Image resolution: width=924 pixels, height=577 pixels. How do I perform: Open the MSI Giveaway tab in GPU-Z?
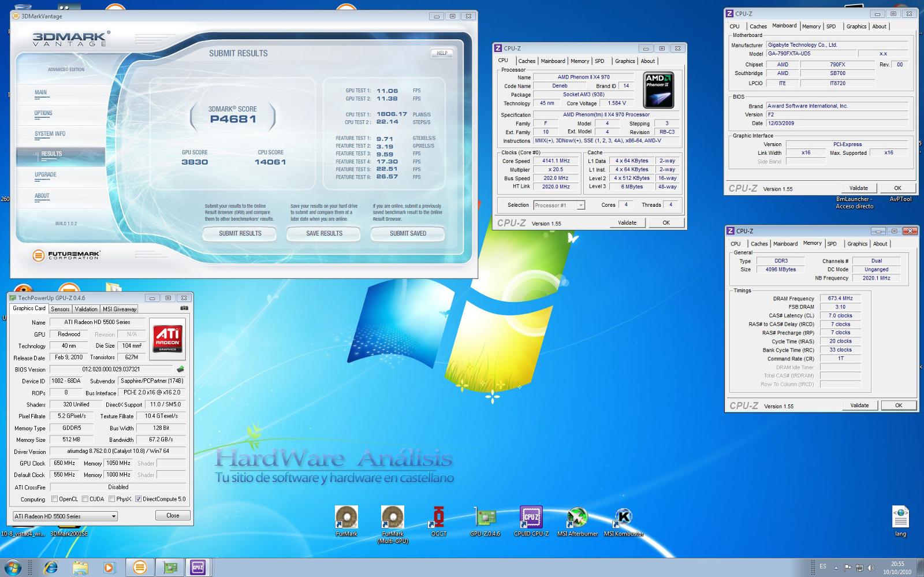(120, 309)
